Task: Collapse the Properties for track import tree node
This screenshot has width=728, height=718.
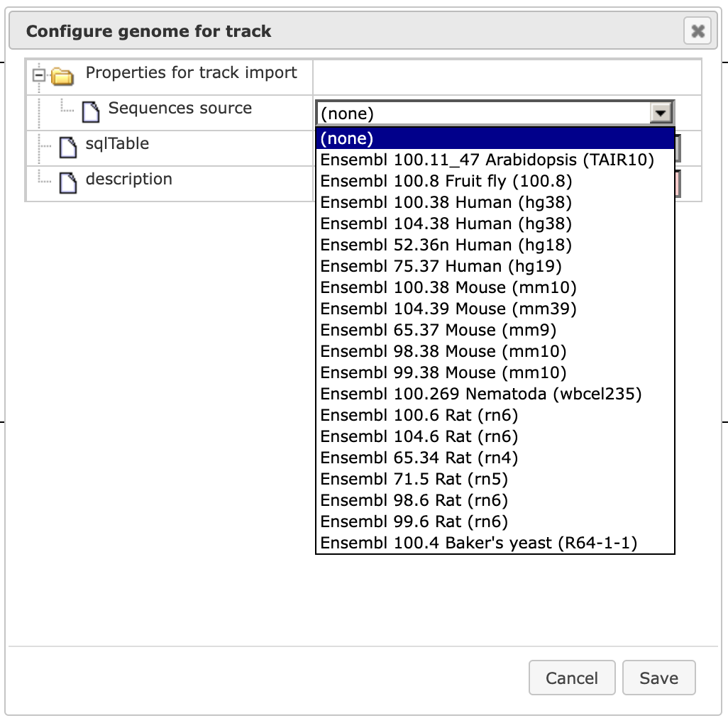Action: click(39, 74)
